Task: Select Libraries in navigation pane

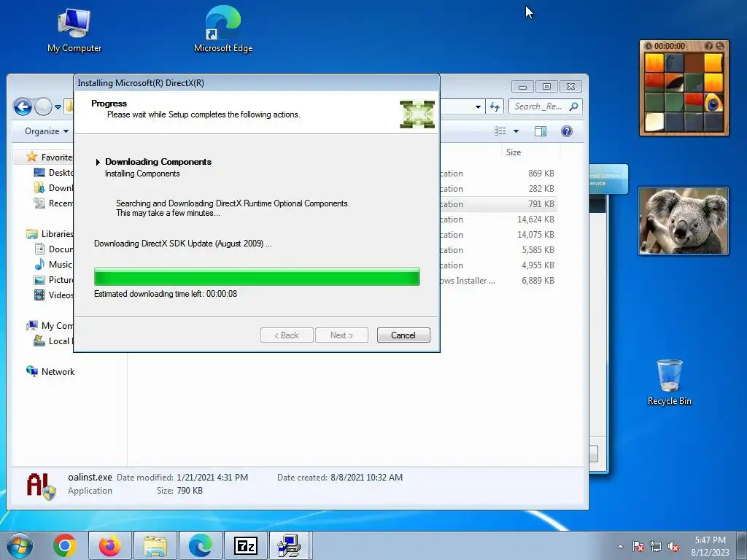Action: click(x=50, y=234)
